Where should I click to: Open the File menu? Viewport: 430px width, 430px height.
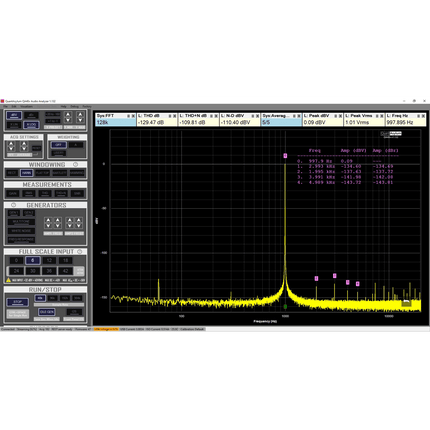[5, 106]
